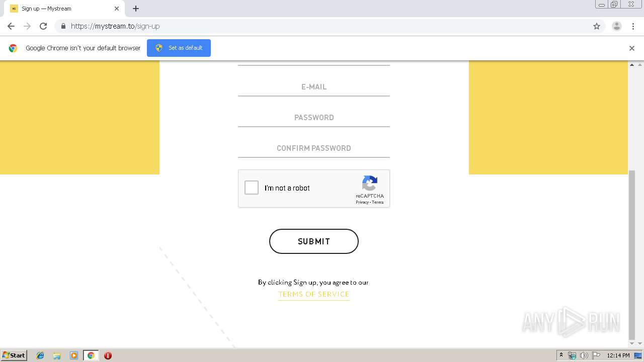The image size is (644, 362).
Task: Select the Sign up — Mystream tab
Action: [64, 9]
